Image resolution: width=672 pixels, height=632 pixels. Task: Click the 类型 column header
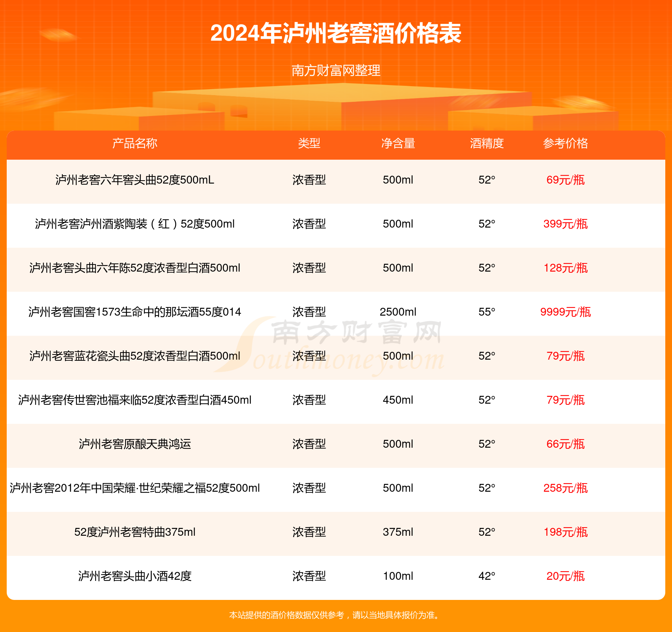pyautogui.click(x=309, y=143)
